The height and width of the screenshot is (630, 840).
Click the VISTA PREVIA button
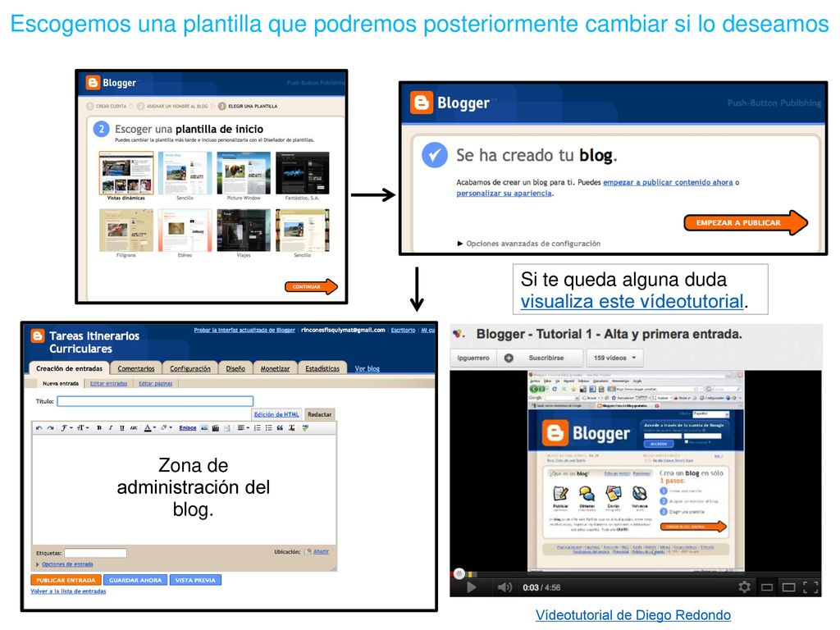tap(195, 580)
